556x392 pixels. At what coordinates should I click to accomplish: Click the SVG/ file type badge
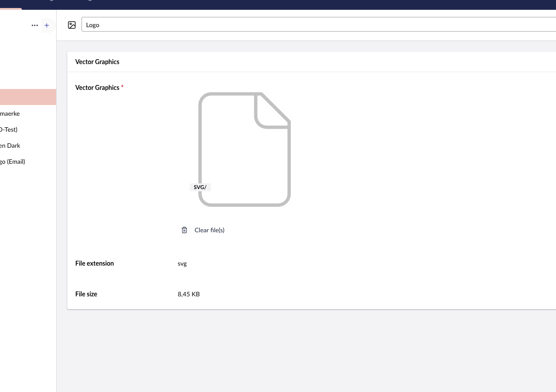pyautogui.click(x=200, y=187)
